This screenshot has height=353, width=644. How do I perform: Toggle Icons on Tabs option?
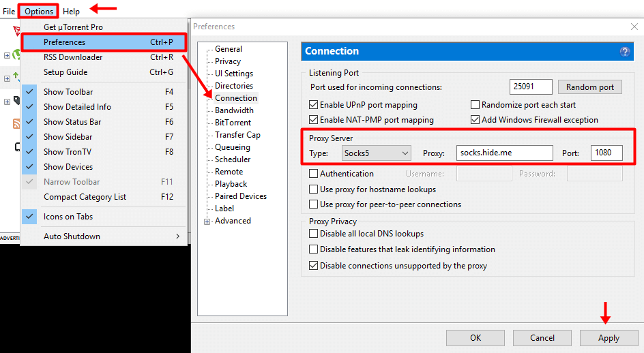pyautogui.click(x=104, y=217)
